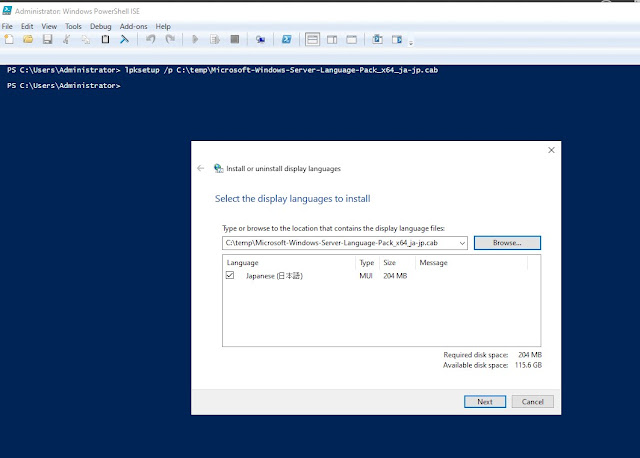
Task: Click the PowerShell ISE title bar icon
Action: (7, 11)
